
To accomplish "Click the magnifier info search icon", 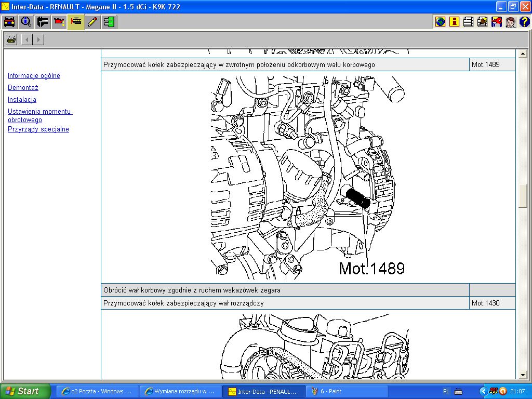I will click(26, 22).
